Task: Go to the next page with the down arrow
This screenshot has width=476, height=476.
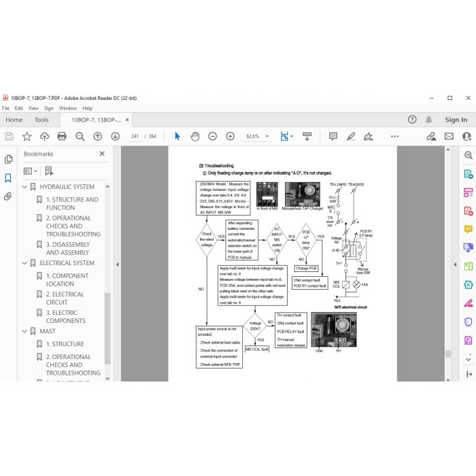Action: pyautogui.click(x=115, y=136)
